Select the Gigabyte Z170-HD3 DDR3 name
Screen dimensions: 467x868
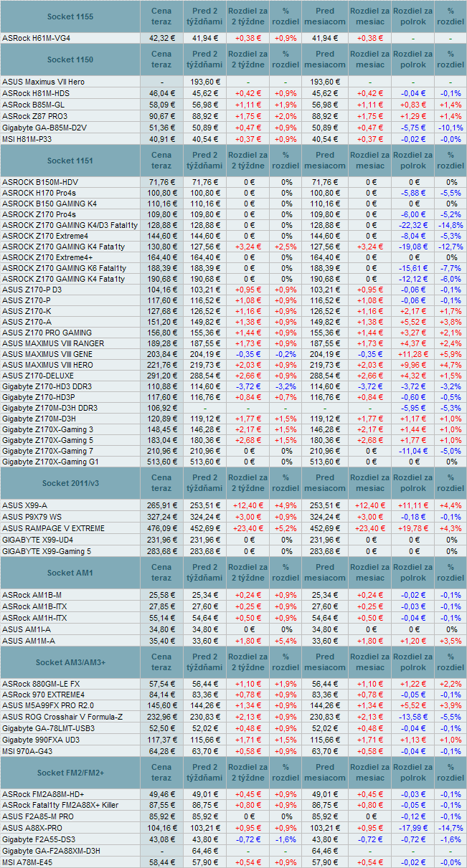coord(47,387)
